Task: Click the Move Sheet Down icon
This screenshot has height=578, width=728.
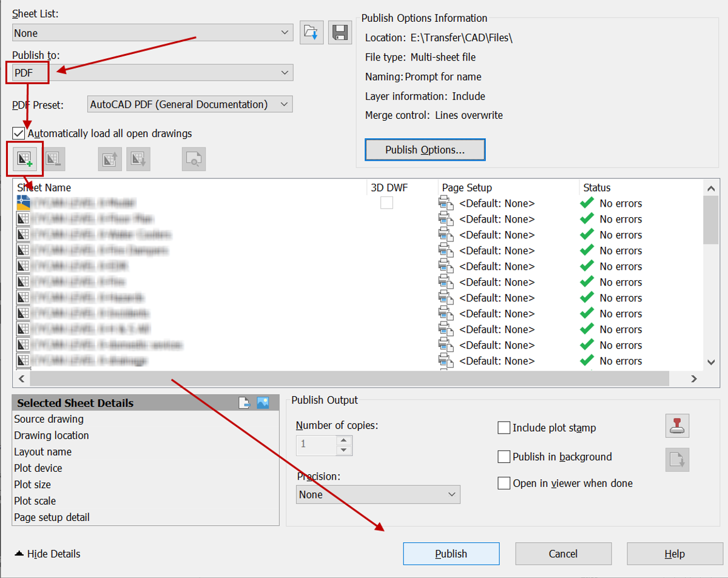Action: click(x=138, y=158)
